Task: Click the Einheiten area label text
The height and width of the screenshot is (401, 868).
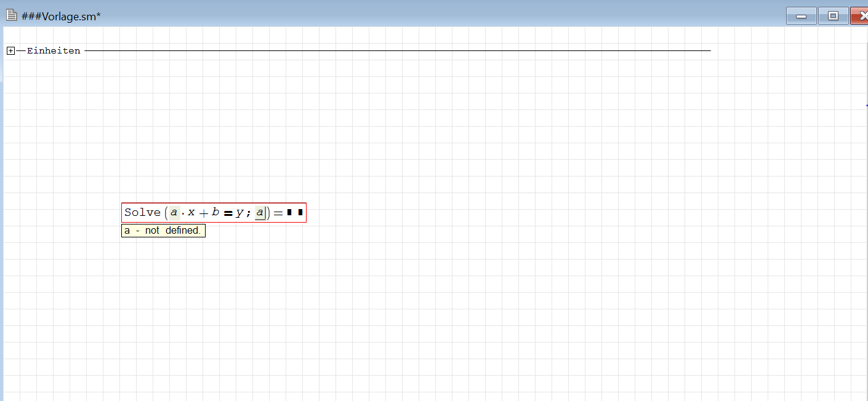Action: tap(53, 50)
